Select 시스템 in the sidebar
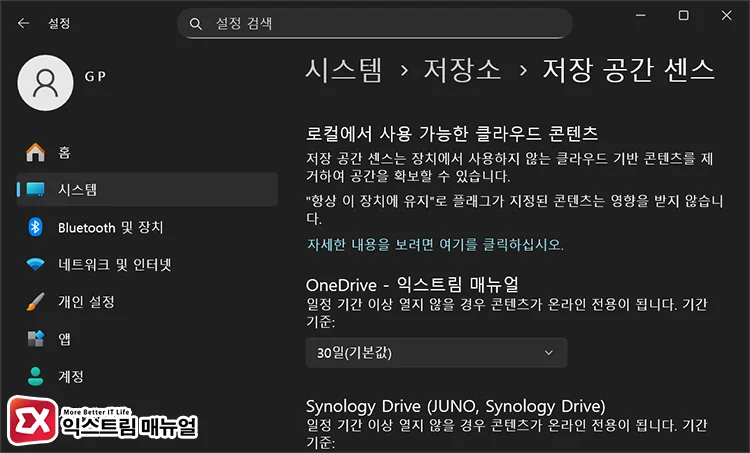The width and height of the screenshot is (750, 453). [147, 189]
